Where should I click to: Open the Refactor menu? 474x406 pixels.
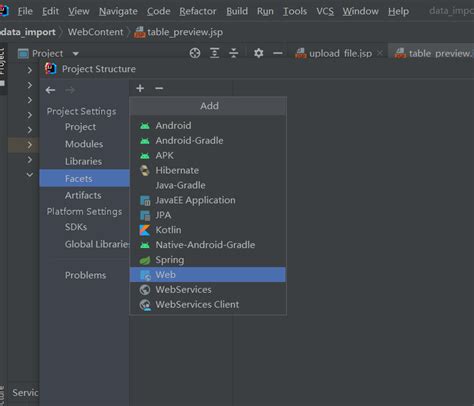(x=198, y=11)
